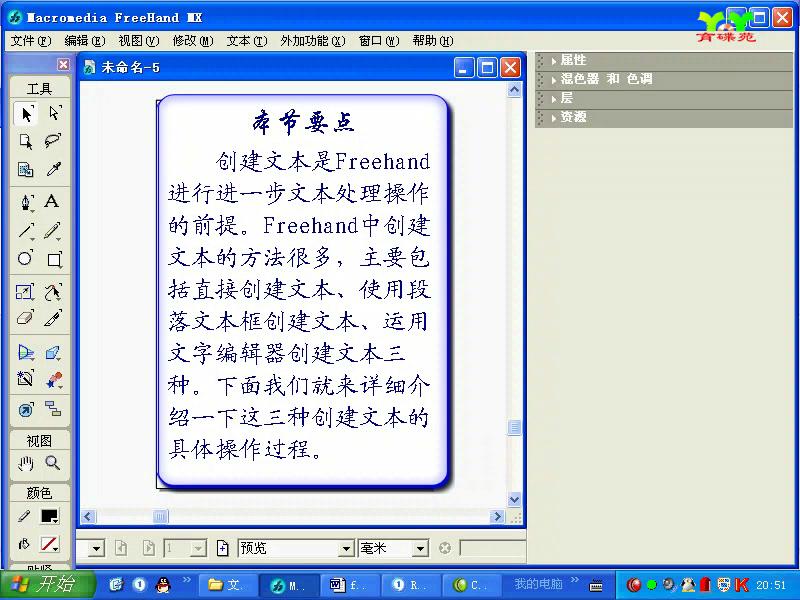800x600 pixels.
Task: Open the 视图(V) menu
Action: click(x=139, y=41)
